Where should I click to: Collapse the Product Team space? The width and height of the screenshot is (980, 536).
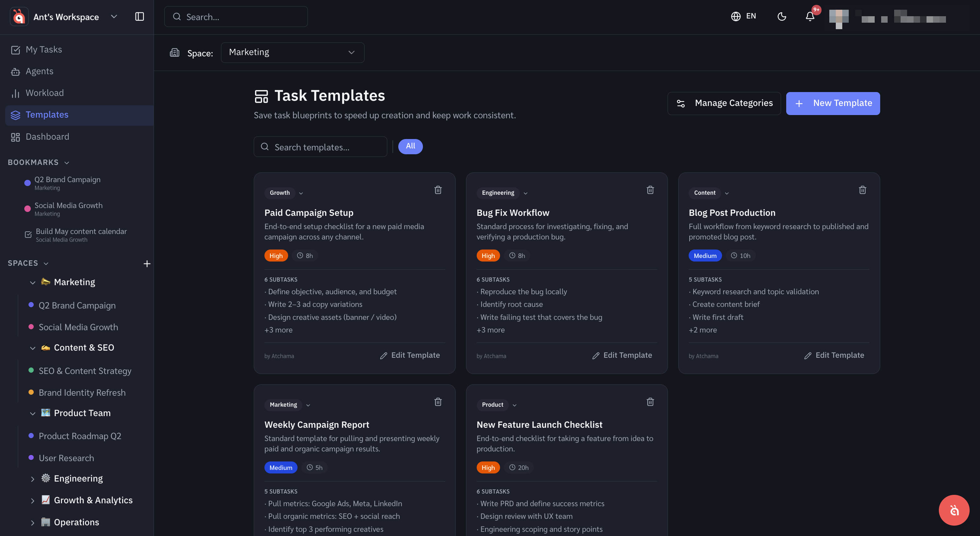click(33, 413)
